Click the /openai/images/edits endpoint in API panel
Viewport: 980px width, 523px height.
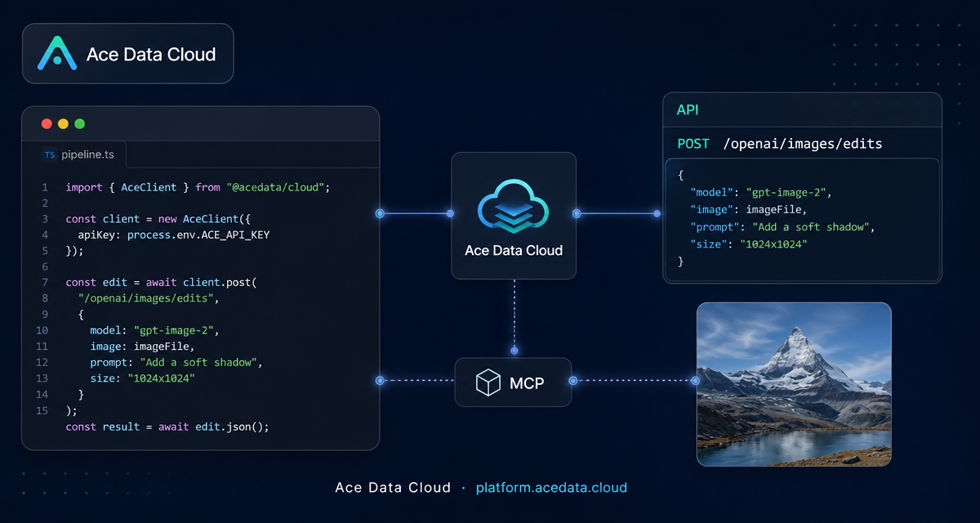tap(803, 144)
